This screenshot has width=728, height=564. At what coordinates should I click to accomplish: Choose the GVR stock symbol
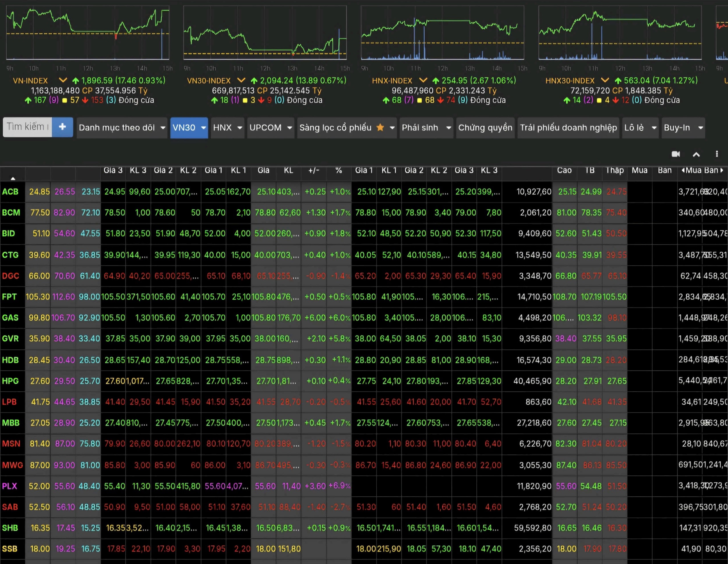pos(10,338)
